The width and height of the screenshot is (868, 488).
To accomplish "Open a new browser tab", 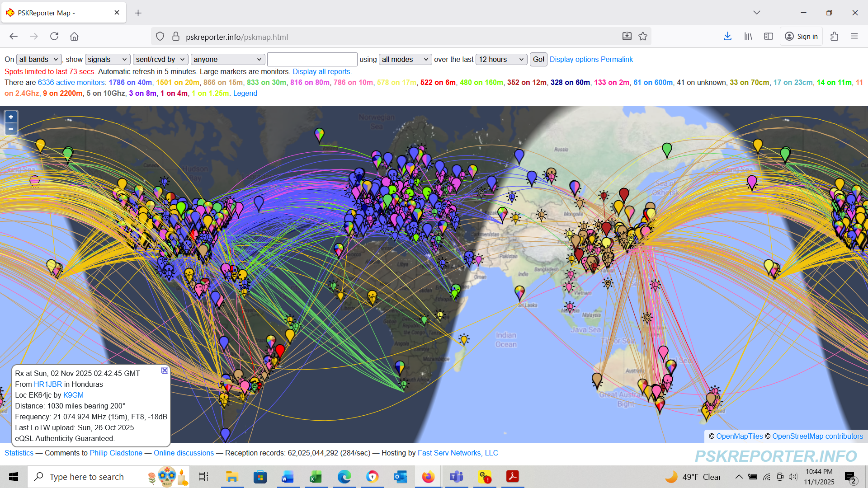I will (x=138, y=13).
